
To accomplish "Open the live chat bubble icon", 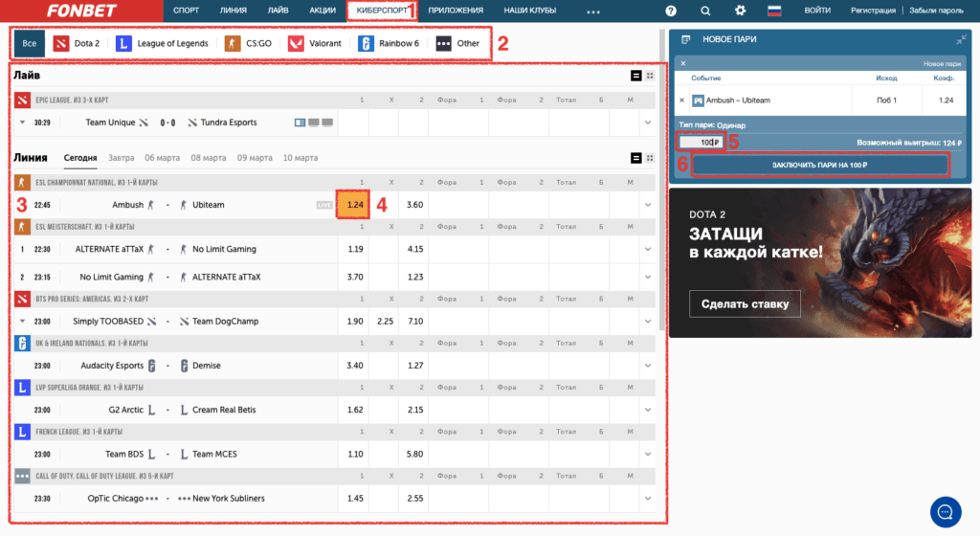I will tap(945, 512).
